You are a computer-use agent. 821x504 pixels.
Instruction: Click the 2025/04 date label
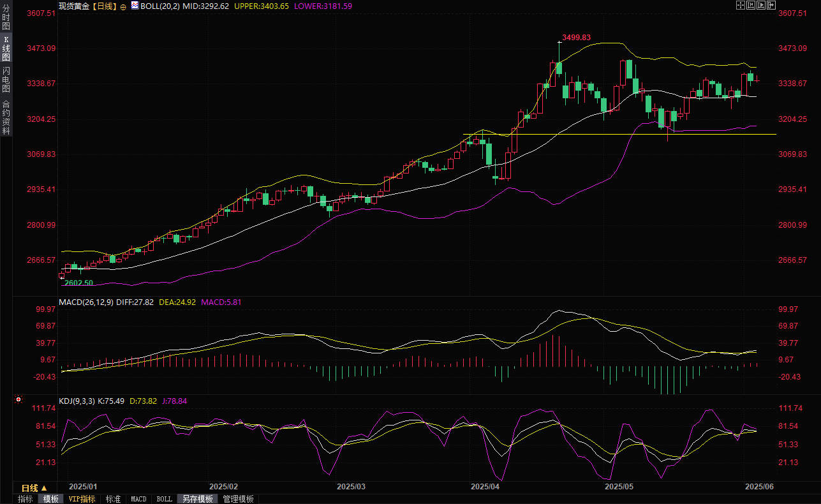pyautogui.click(x=485, y=487)
